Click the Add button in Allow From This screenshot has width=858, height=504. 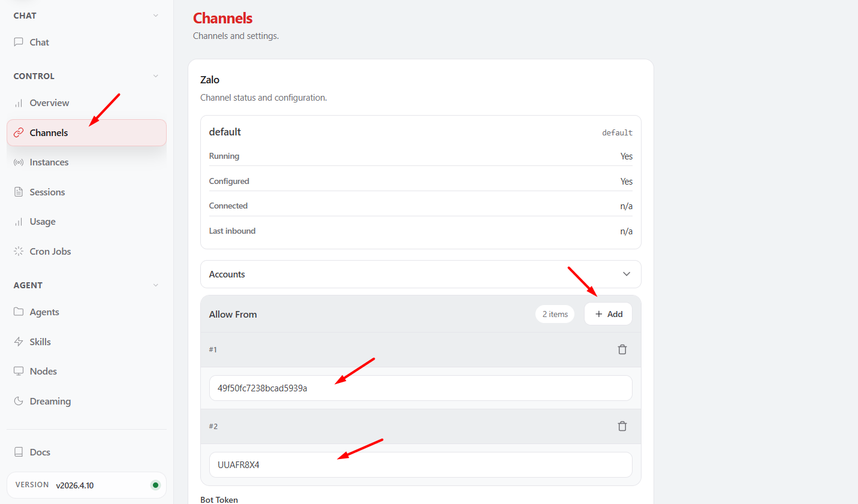608,313
